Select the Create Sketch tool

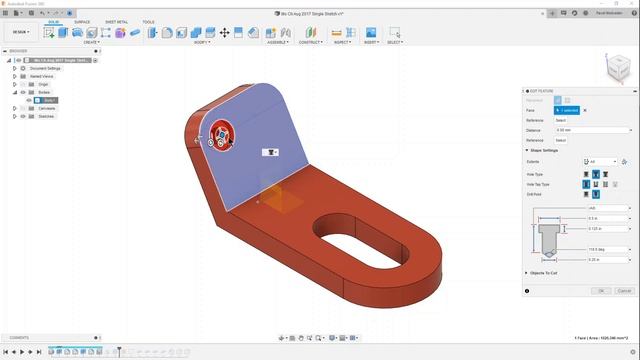(49, 33)
